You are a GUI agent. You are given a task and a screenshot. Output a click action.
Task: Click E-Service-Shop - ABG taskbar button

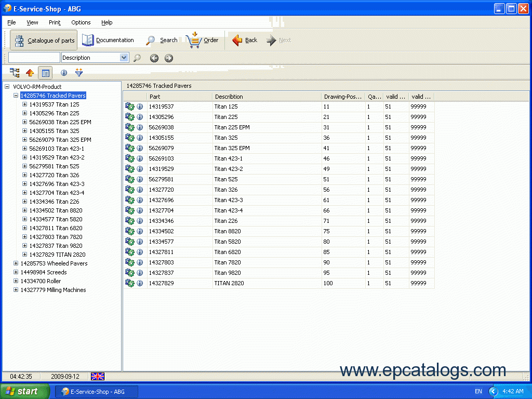97,392
